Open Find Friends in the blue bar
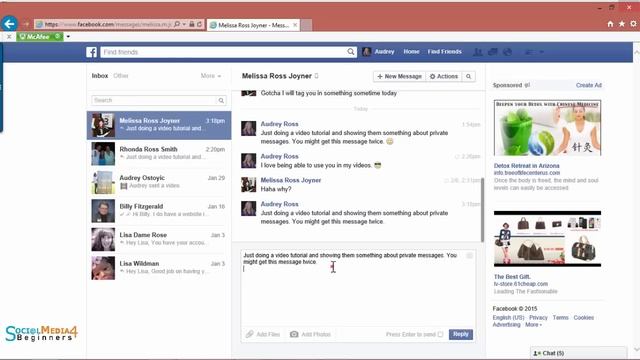Screen dimensions: 640x360 444,52
